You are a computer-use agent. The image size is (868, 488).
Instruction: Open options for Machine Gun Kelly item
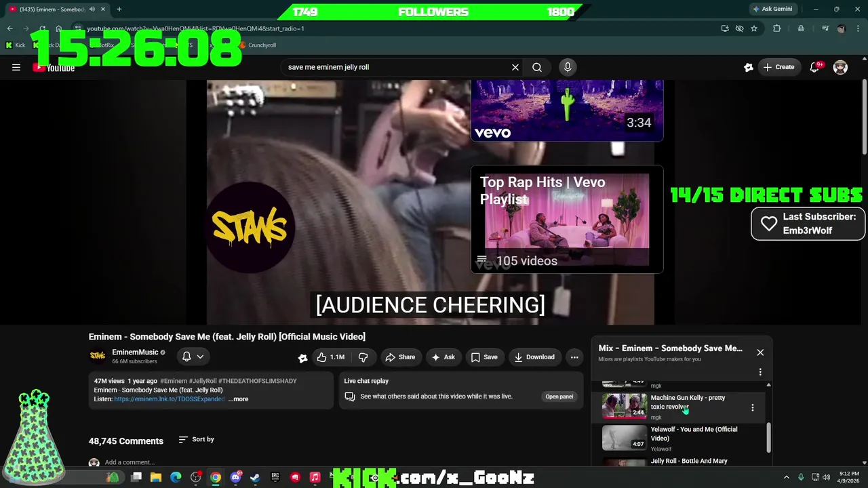pos(752,407)
